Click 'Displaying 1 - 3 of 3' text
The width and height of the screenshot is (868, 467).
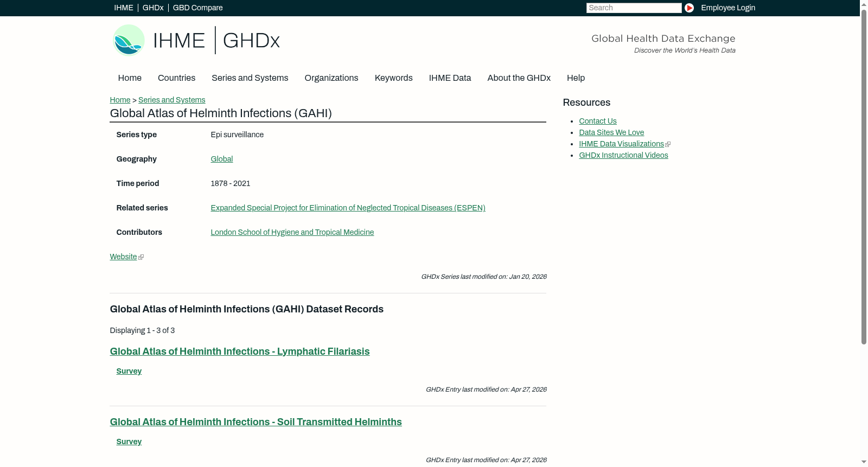(x=142, y=330)
